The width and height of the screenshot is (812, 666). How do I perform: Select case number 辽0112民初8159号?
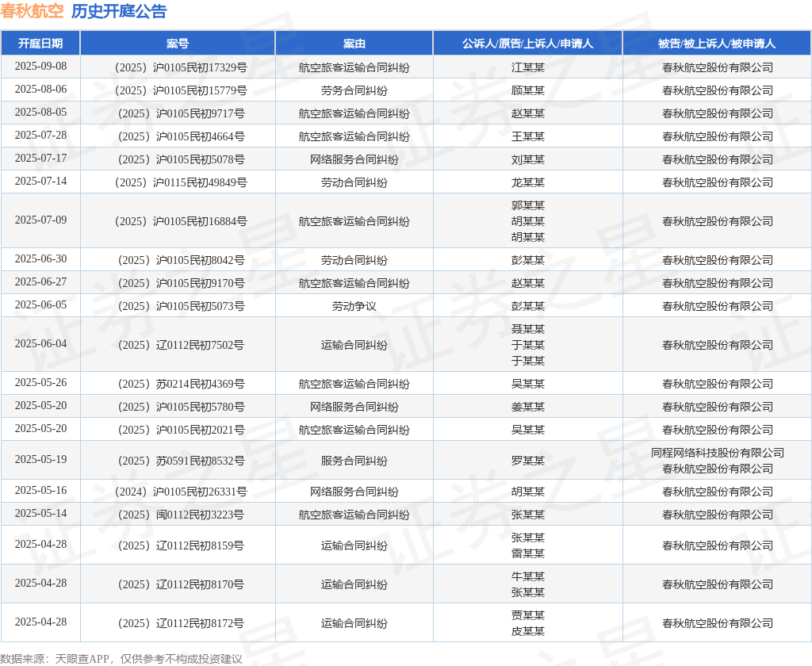click(x=182, y=545)
